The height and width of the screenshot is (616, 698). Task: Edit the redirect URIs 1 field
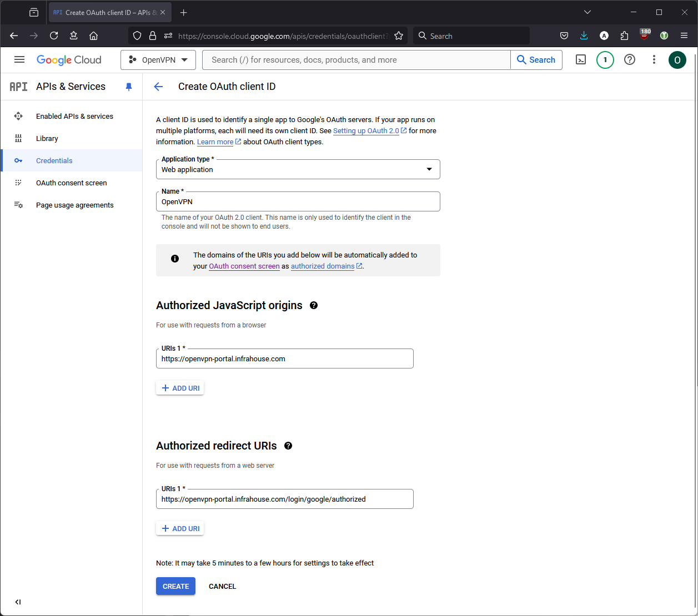tap(285, 499)
